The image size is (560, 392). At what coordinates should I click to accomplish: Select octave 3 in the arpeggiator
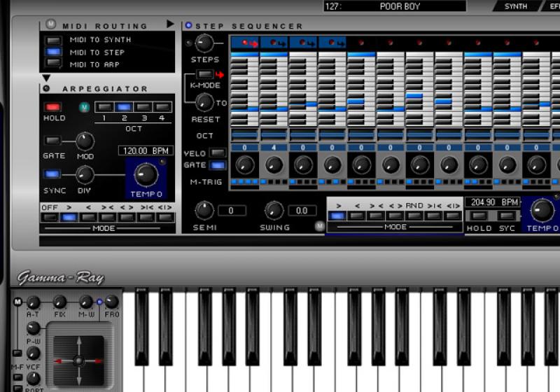tap(143, 107)
